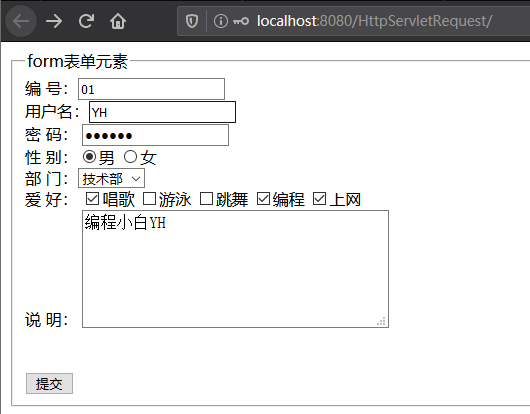Viewport: 530px width, 414px height.
Task: Click the 爱 好 label
Action: coord(46,199)
